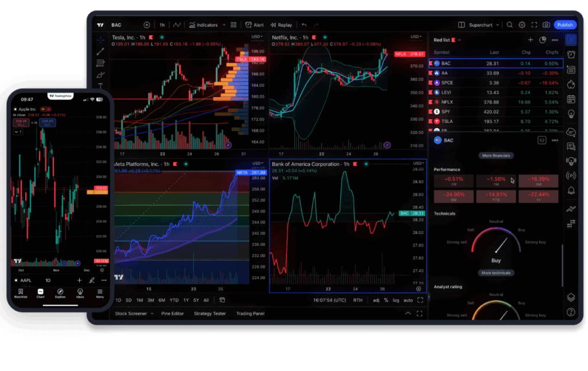Image resolution: width=588 pixels, height=371 pixels.
Task: Enter fullscreen mode from top toolbar
Action: pos(534,25)
